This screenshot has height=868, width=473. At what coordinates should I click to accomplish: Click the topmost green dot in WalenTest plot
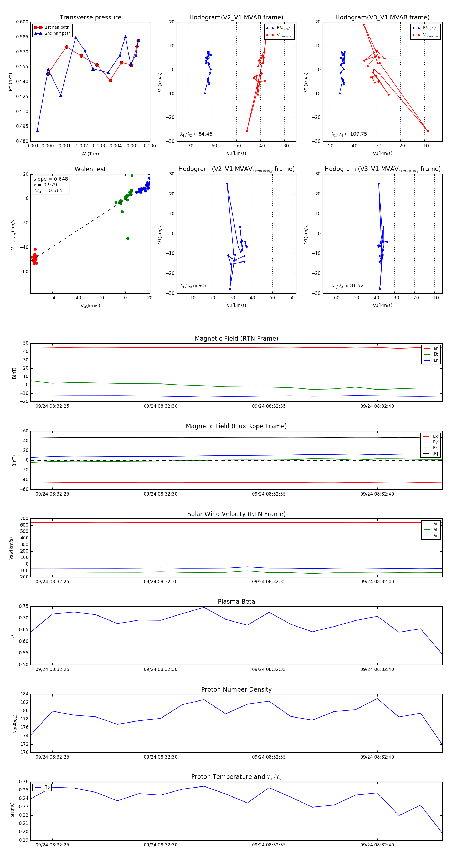click(132, 176)
